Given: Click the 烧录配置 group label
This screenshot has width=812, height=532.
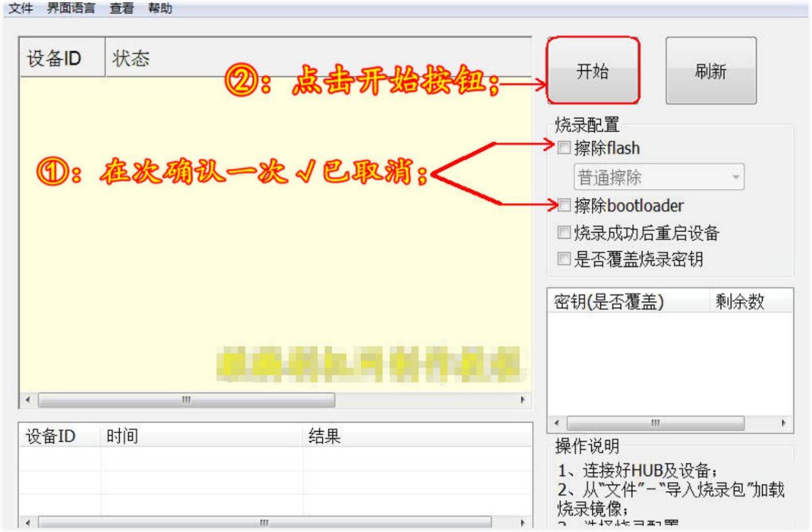Looking at the screenshot, I should (x=587, y=125).
